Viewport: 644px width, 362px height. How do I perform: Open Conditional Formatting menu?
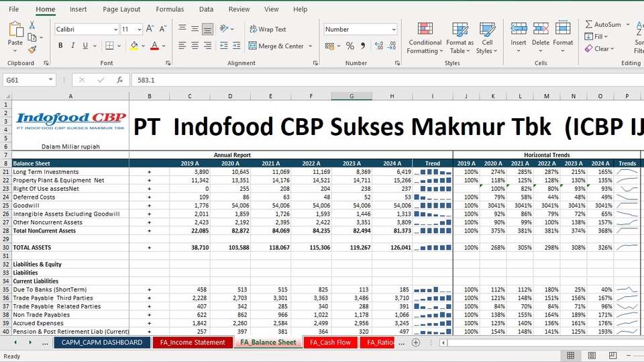pos(425,38)
